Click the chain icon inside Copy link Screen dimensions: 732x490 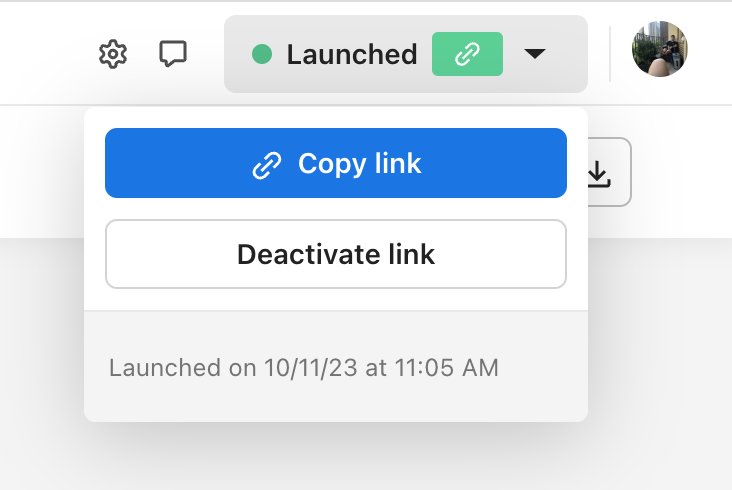pyautogui.click(x=266, y=164)
